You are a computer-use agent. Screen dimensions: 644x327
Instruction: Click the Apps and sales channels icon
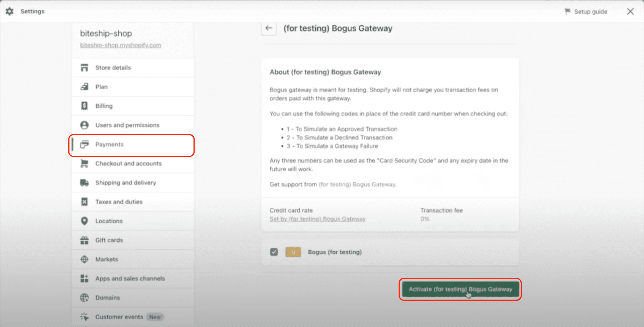84,278
